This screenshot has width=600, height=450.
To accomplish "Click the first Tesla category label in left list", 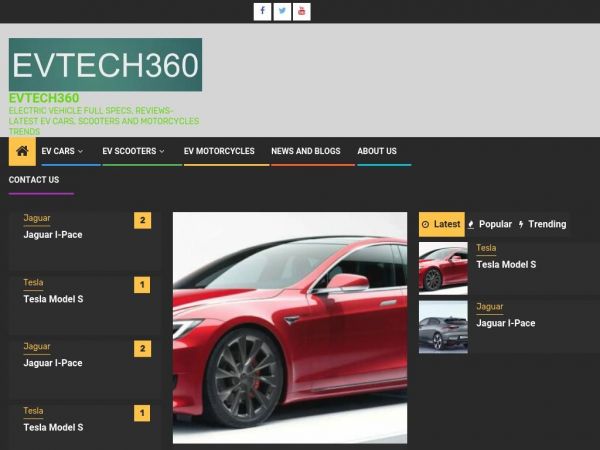I will pyautogui.click(x=33, y=283).
